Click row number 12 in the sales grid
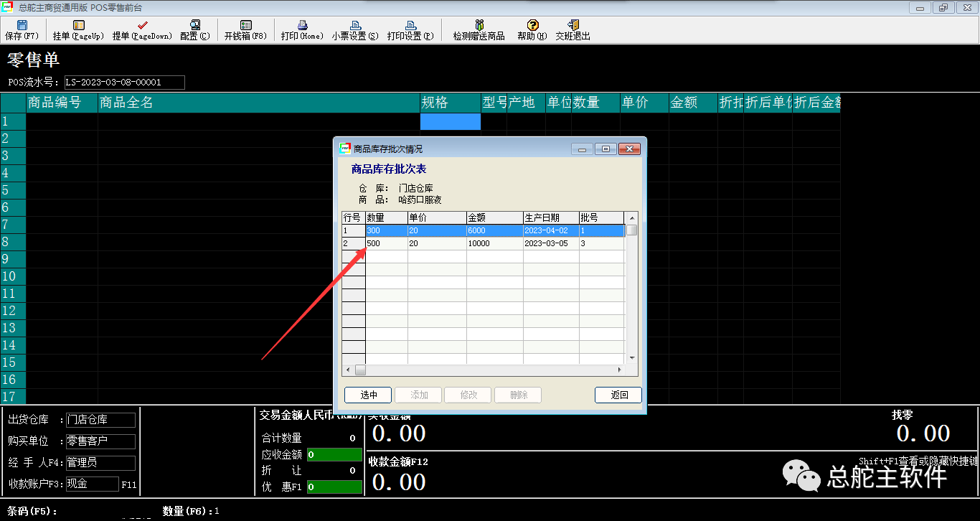This screenshot has height=521, width=980. (x=13, y=311)
